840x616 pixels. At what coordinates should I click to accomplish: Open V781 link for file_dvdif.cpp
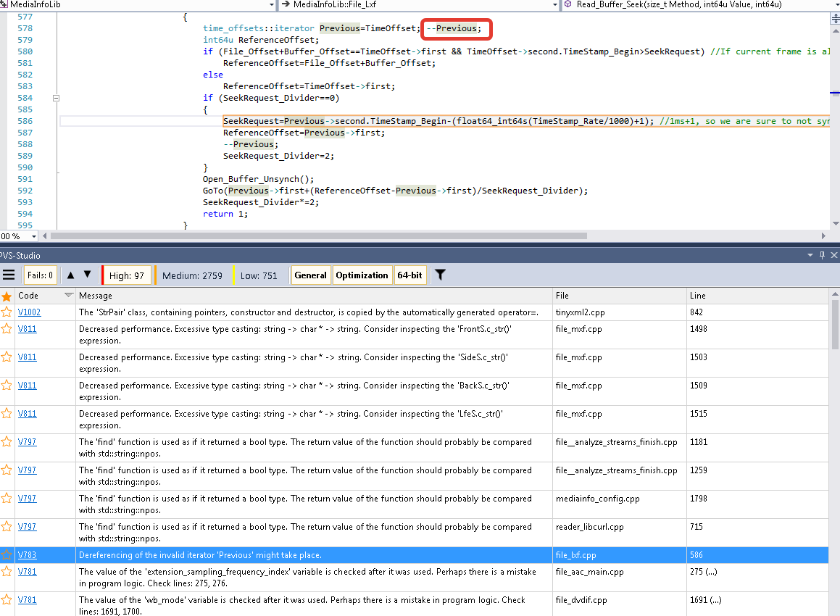(28, 600)
